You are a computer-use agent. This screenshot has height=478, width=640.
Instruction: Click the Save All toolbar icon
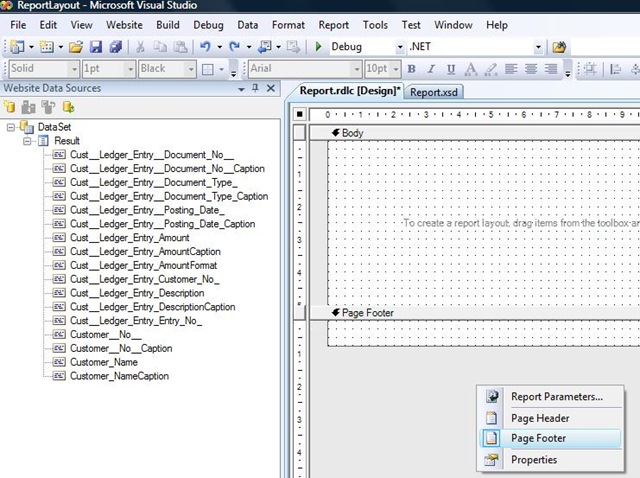(x=115, y=47)
